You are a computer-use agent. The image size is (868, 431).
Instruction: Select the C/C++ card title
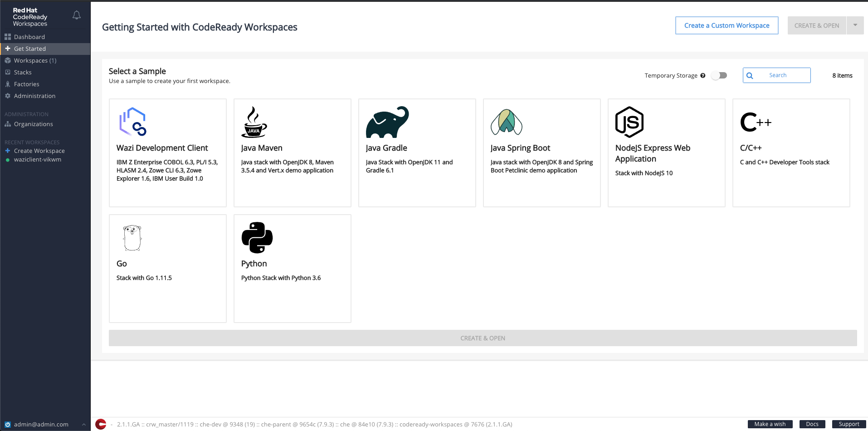click(751, 148)
